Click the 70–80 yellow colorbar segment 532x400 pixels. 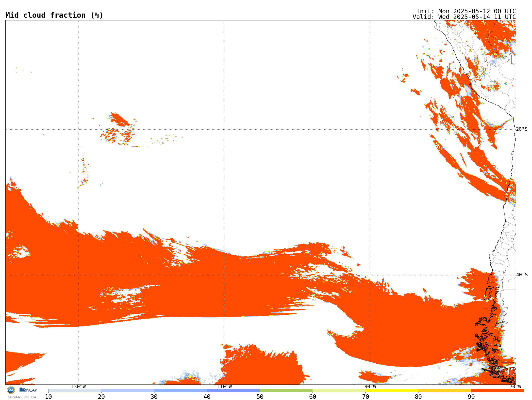click(392, 390)
